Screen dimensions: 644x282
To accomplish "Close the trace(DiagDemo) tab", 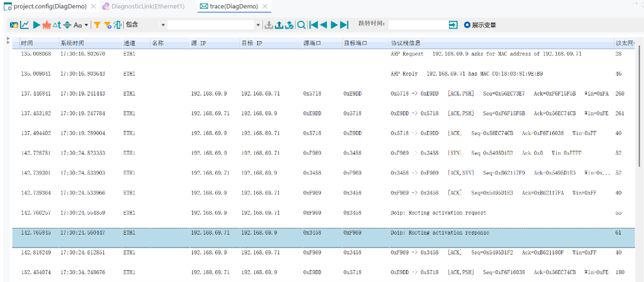I will [x=265, y=6].
